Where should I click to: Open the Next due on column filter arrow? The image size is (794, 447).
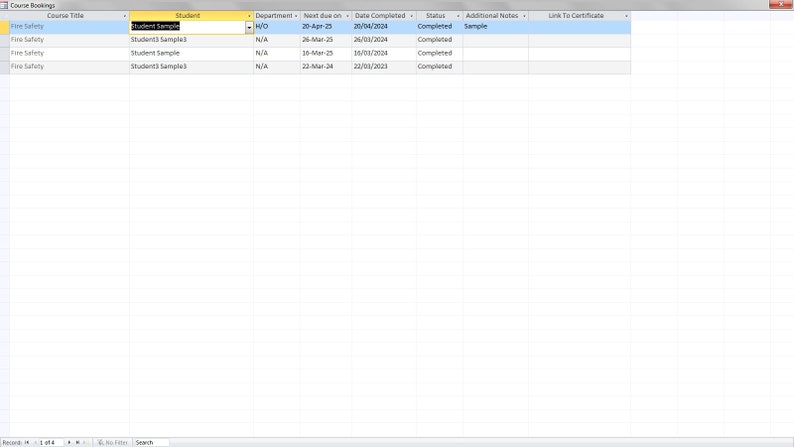point(347,16)
